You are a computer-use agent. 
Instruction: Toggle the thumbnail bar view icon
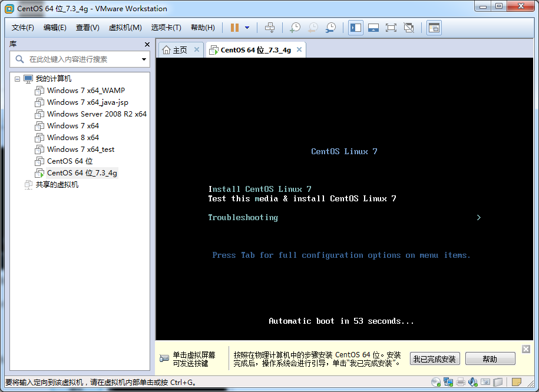click(373, 28)
